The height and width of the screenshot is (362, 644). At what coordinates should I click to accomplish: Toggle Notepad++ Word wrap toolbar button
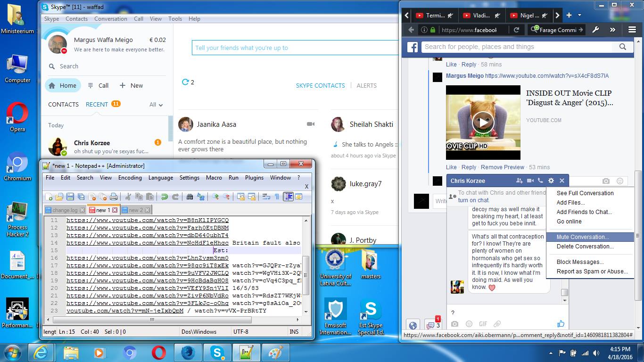coord(266,197)
